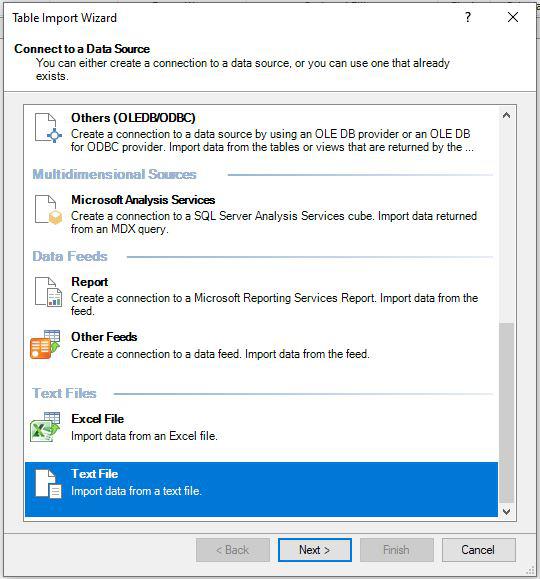Click the Others (OLEDB/ODBC) document icon
540x579 pixels.
(48, 128)
